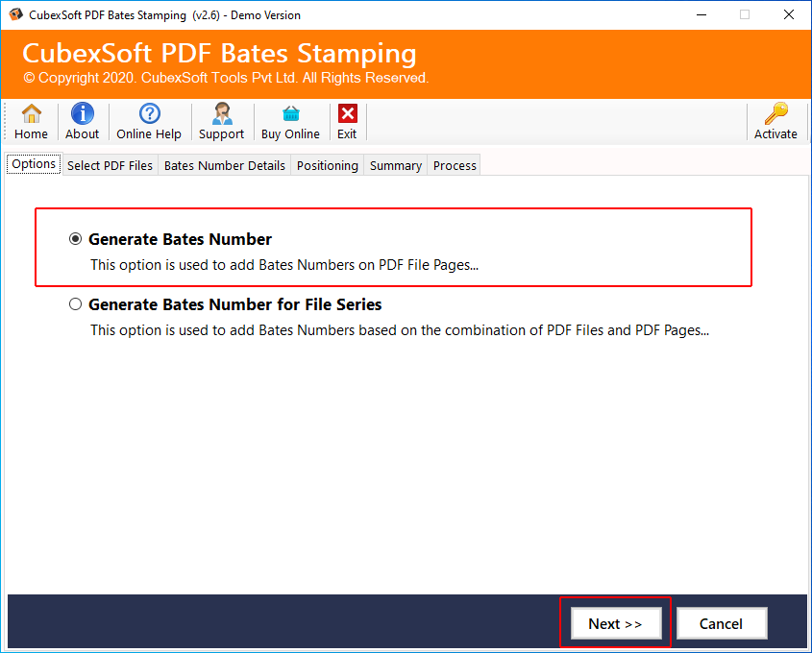Click the Generate Bates Number description text

[x=284, y=265]
